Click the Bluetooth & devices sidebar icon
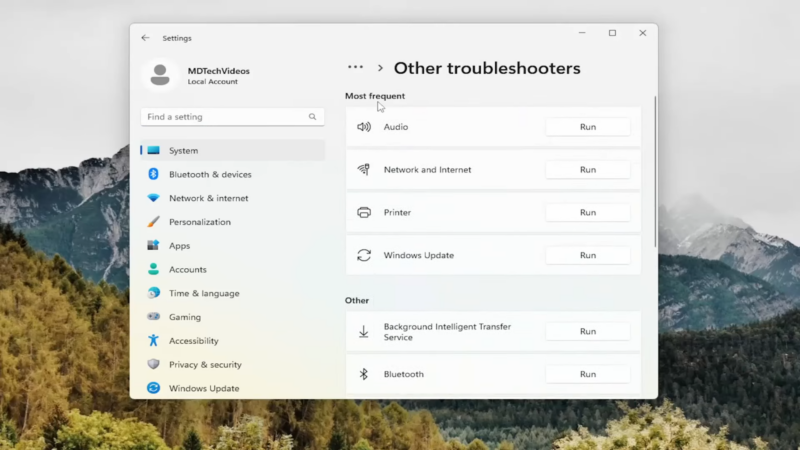 tap(153, 174)
